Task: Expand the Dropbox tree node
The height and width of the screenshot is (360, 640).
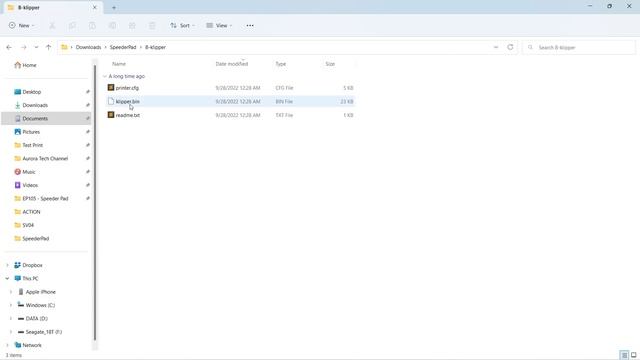Action: tap(7, 265)
